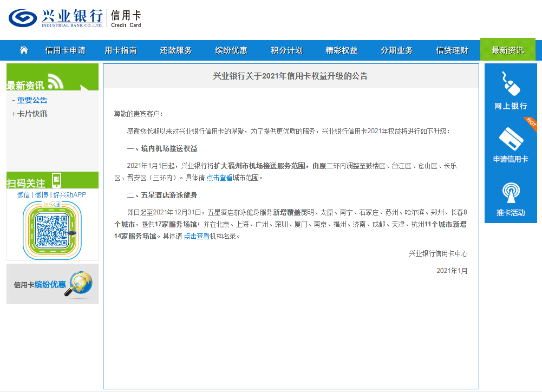Click 网上银行 label in right panel
542x392 pixels.
[511, 106]
